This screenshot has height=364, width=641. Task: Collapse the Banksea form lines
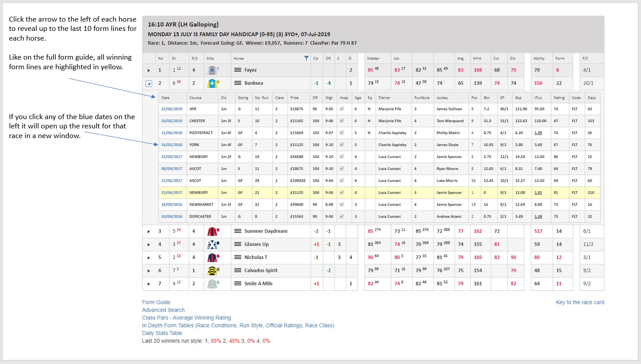point(149,83)
